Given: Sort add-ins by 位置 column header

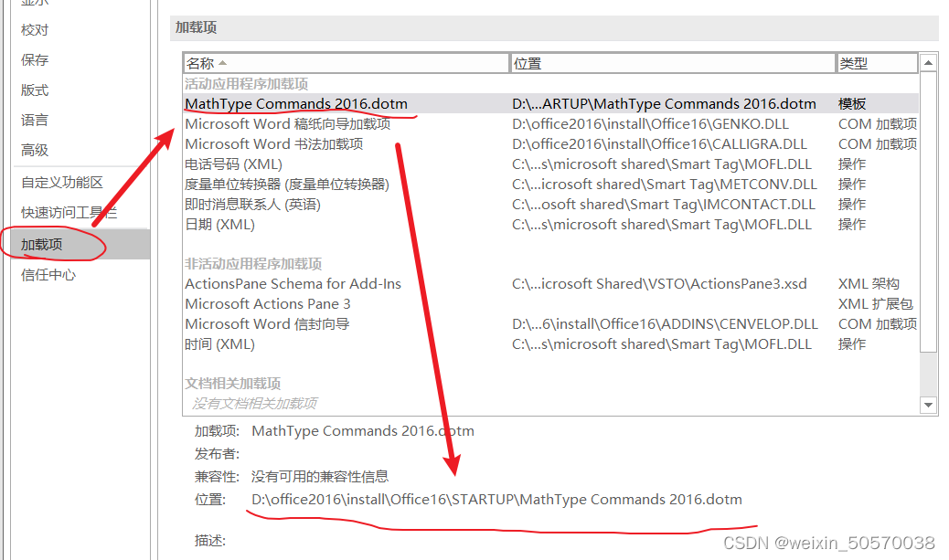Looking at the screenshot, I should pos(672,63).
